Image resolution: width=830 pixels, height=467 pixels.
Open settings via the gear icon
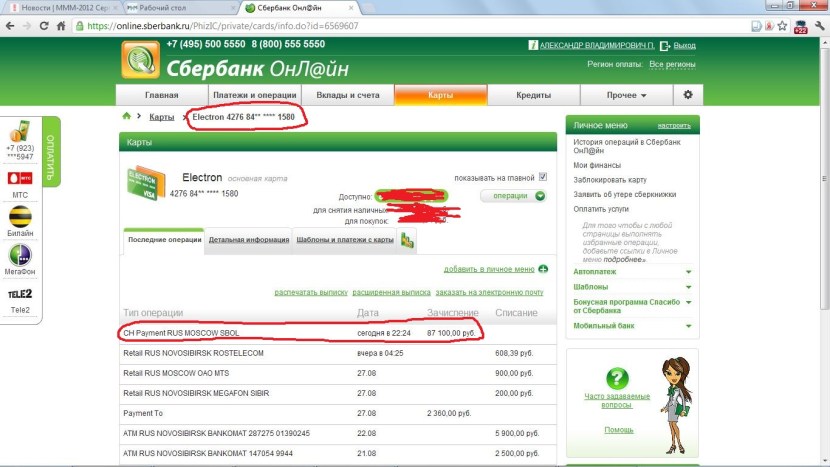687,95
